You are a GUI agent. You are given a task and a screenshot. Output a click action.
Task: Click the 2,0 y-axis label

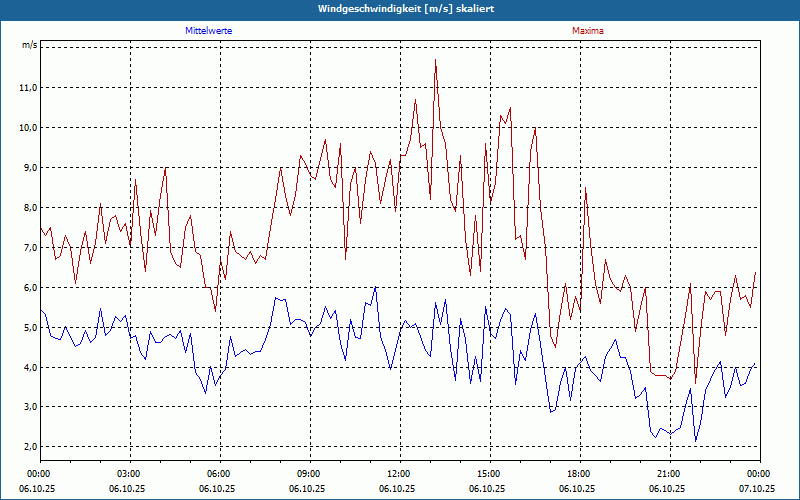click(x=30, y=447)
